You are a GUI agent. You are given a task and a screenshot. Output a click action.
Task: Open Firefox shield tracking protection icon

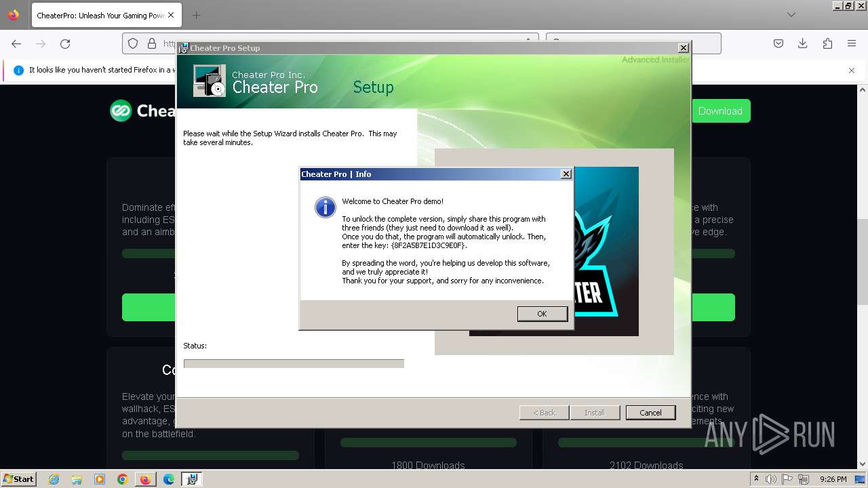tap(133, 43)
